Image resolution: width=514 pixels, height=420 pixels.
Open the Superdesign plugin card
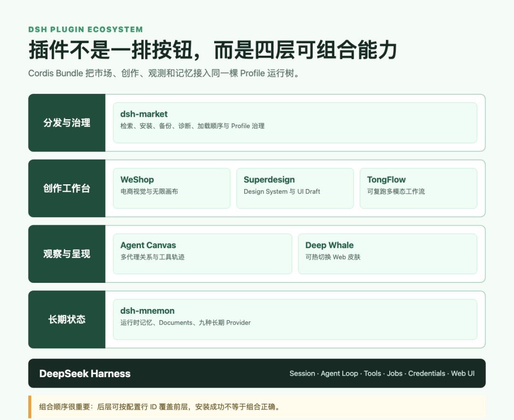point(295,188)
